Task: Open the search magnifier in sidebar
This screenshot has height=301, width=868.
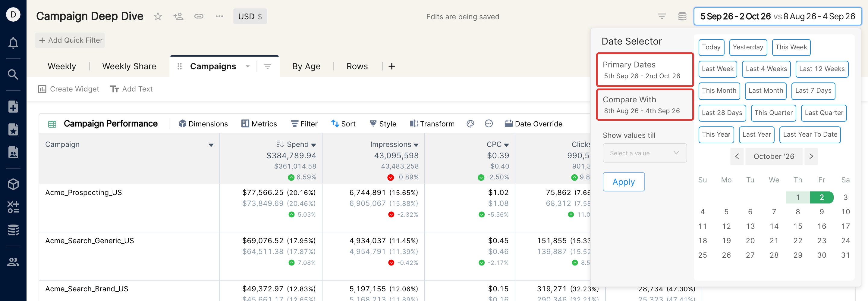Action: click(x=13, y=74)
